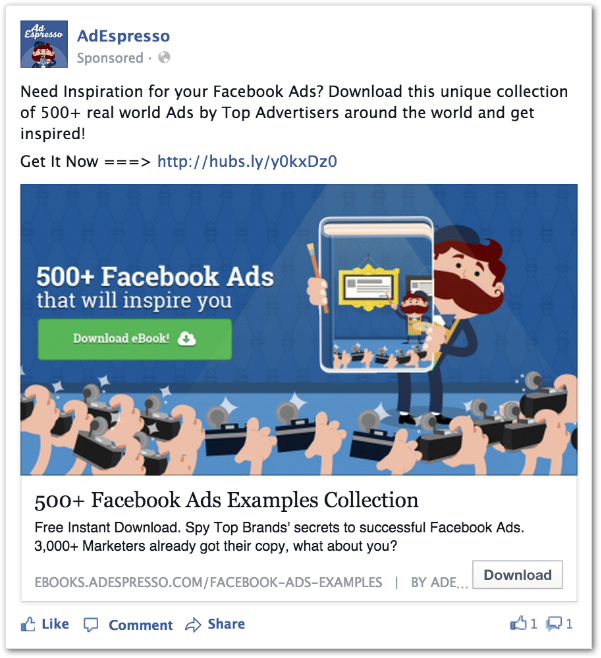
Task: Click the AdEspresso profile picture
Action: (44, 44)
